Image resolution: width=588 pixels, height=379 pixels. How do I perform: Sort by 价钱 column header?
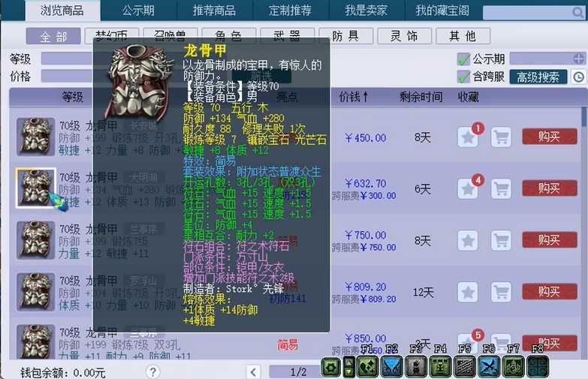[354, 97]
